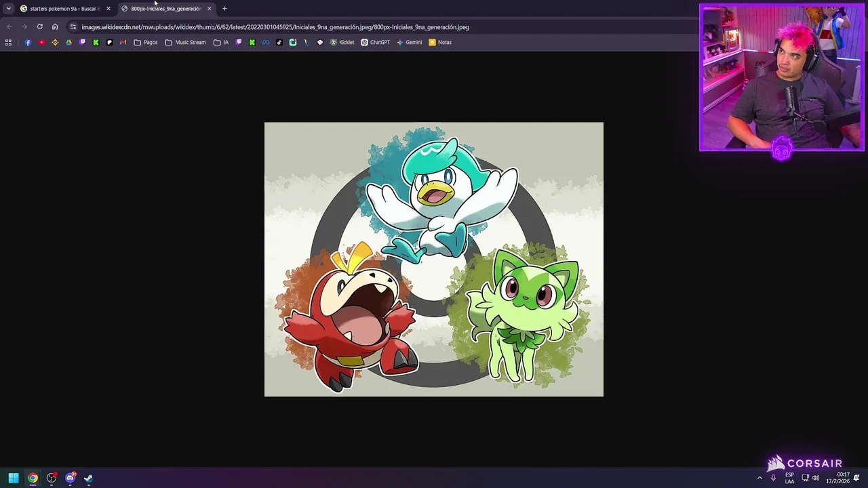Go back to the previous page

click(x=9, y=27)
